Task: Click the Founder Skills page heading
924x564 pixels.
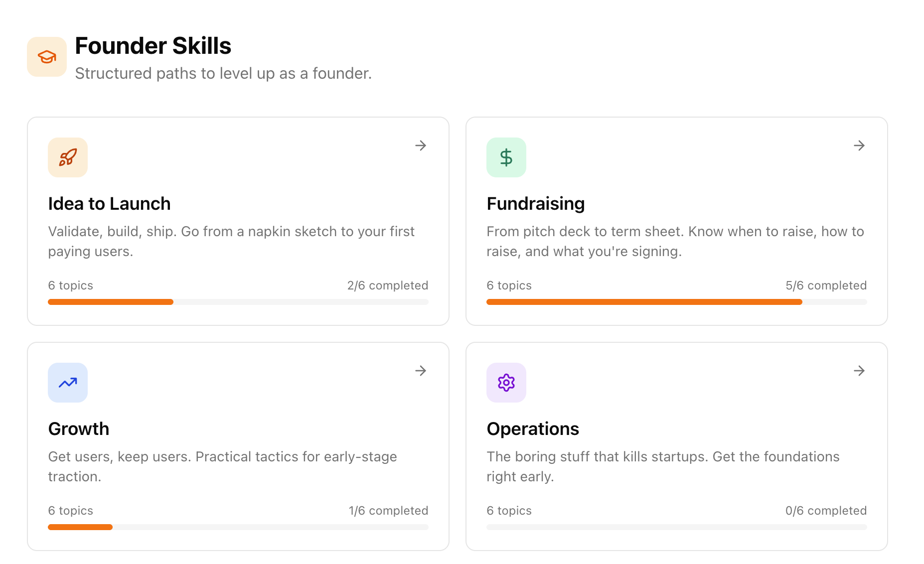Action: point(153,46)
